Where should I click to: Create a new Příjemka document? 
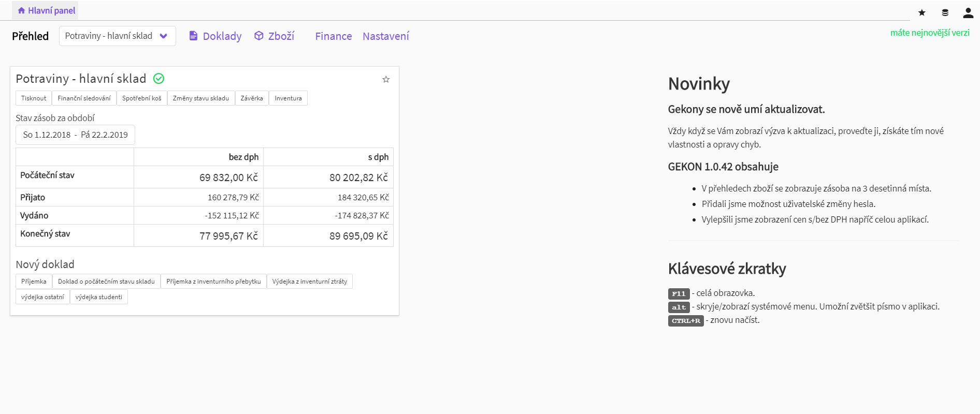point(34,282)
